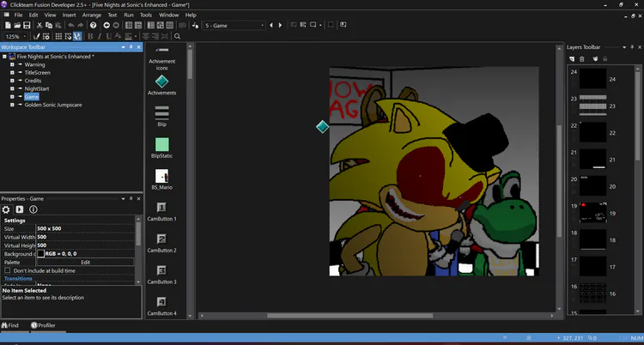Click the Underline text icon
The height and width of the screenshot is (345, 644).
(x=109, y=37)
